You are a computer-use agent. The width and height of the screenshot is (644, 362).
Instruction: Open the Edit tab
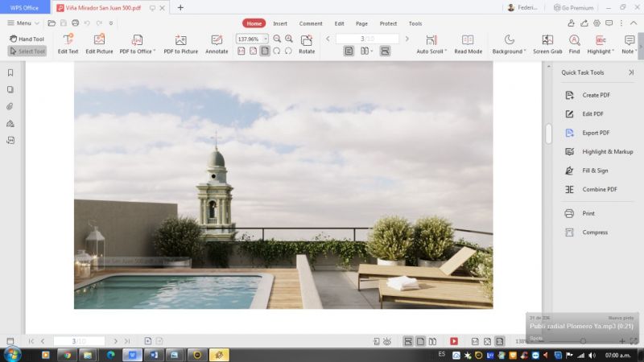pos(339,23)
